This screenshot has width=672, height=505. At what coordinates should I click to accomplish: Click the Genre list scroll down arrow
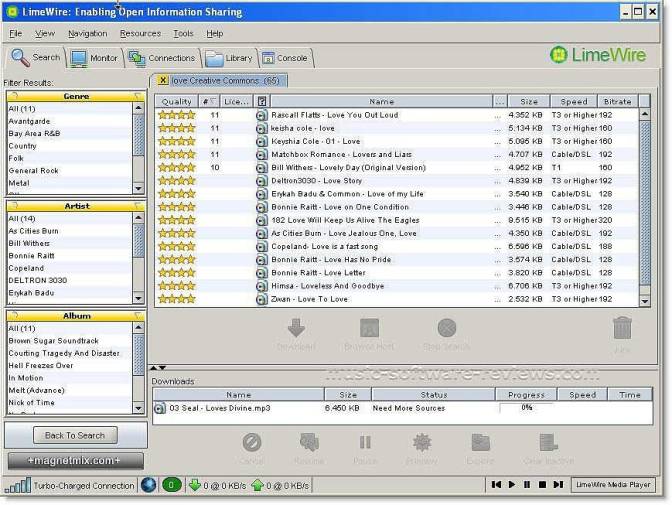(x=138, y=188)
